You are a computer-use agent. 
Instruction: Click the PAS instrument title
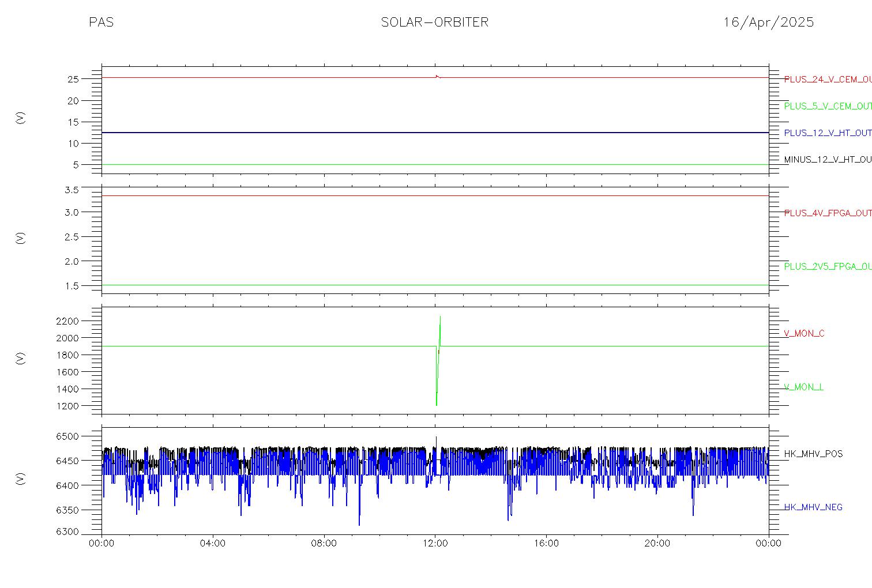tap(101, 22)
